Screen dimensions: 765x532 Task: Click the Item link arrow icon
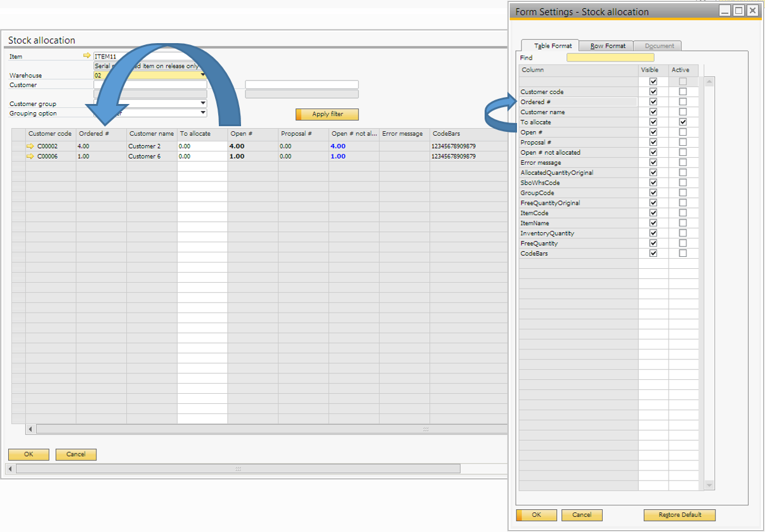[x=87, y=56]
